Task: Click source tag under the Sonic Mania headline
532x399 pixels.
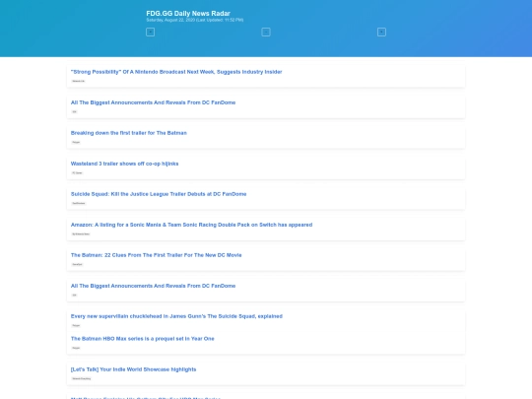Action: (81, 233)
